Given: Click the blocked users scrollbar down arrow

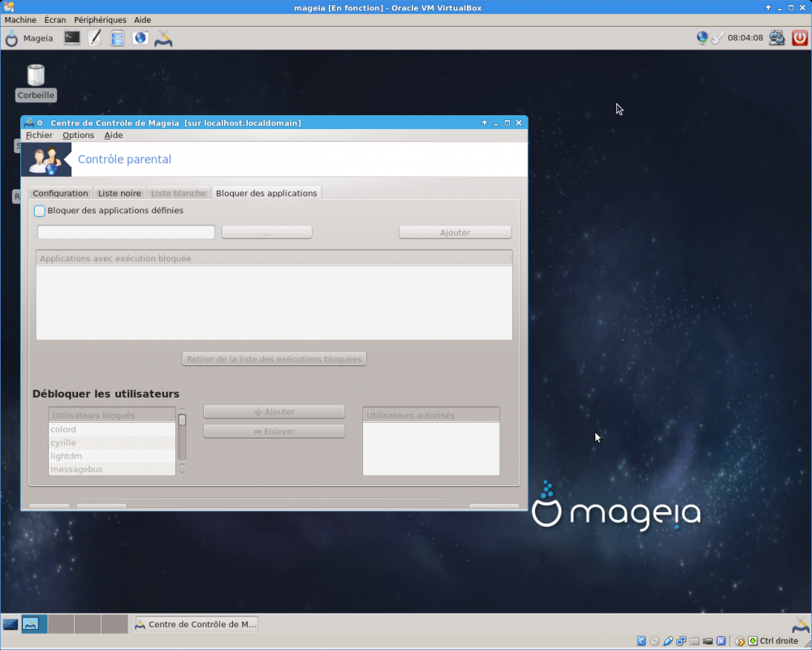Looking at the screenshot, I should click(182, 472).
